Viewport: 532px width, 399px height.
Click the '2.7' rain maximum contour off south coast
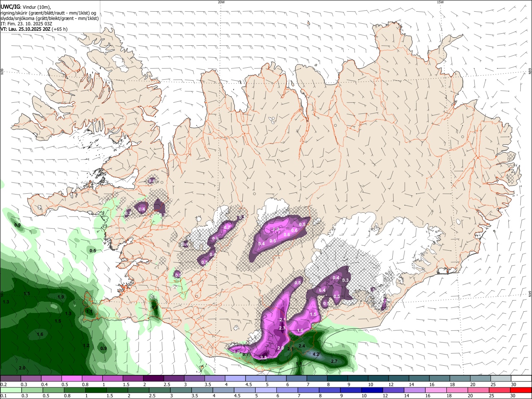(x=334, y=362)
